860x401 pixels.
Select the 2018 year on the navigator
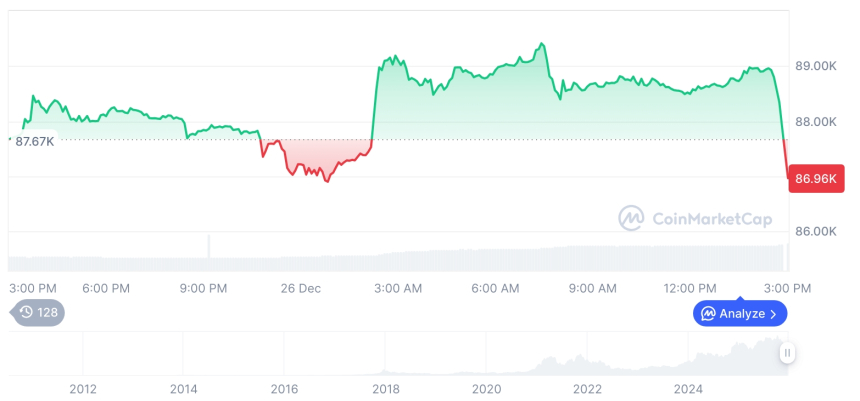pyautogui.click(x=385, y=389)
